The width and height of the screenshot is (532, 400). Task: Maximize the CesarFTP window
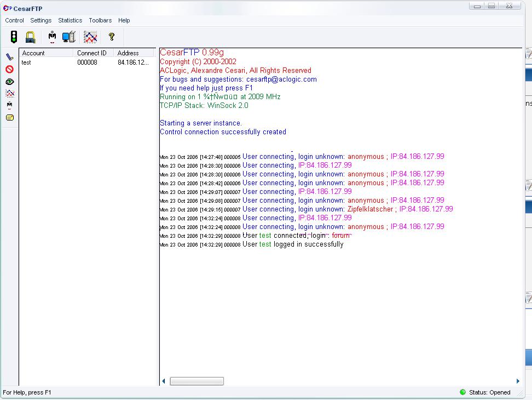(491, 6)
